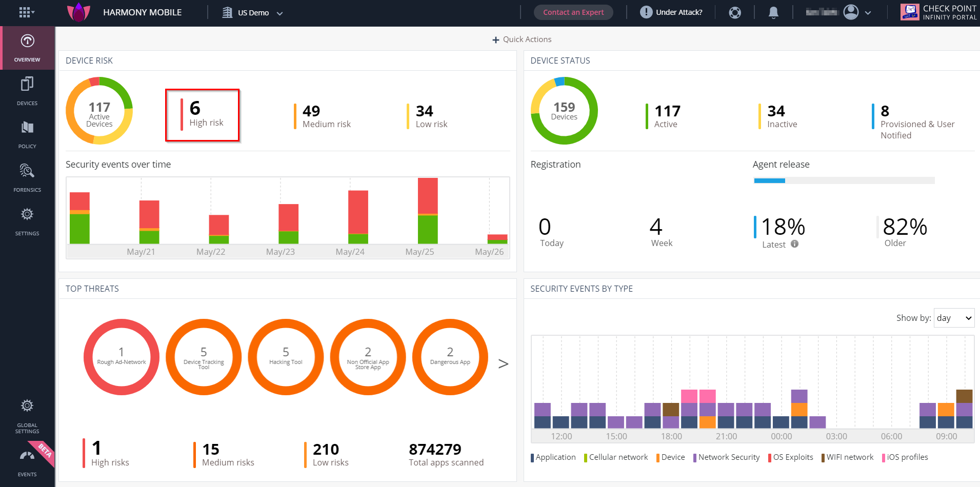The image size is (980, 487).
Task: Click the May/24 security events bar
Action: (358, 217)
